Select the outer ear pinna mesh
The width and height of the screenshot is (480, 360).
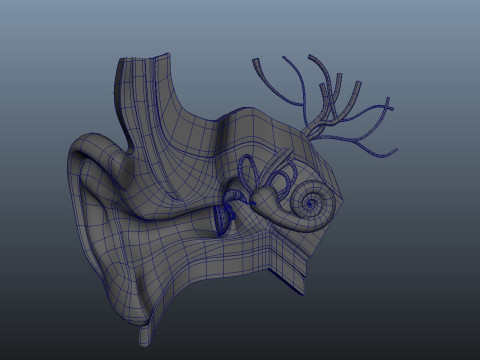[110, 230]
